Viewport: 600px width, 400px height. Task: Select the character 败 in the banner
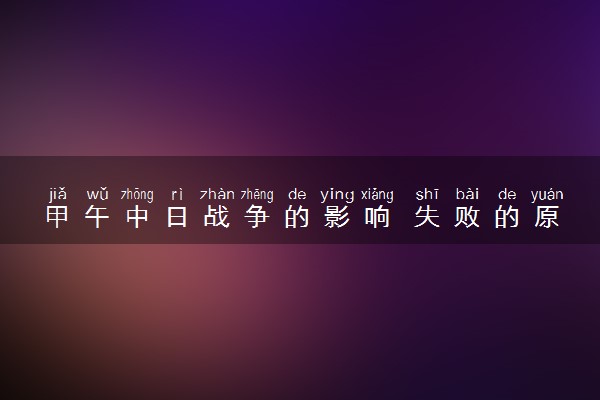tap(467, 217)
